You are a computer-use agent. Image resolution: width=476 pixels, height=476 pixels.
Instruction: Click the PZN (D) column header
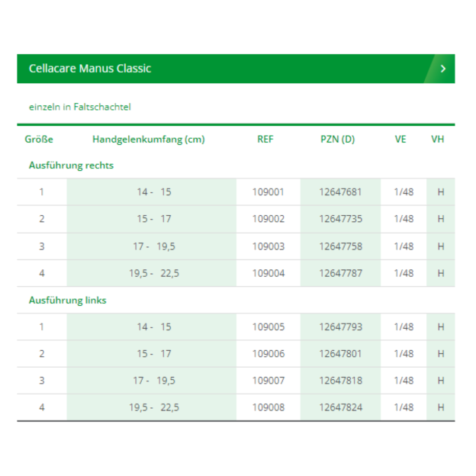coord(338,140)
